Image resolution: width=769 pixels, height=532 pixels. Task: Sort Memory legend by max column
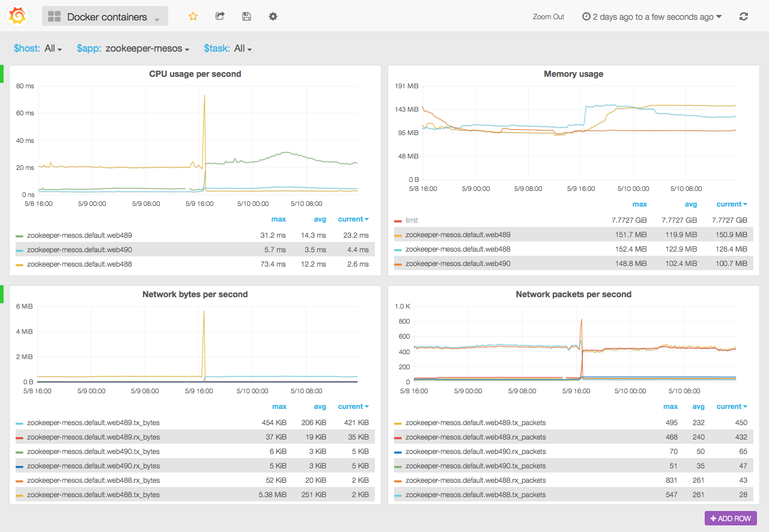pyautogui.click(x=640, y=204)
